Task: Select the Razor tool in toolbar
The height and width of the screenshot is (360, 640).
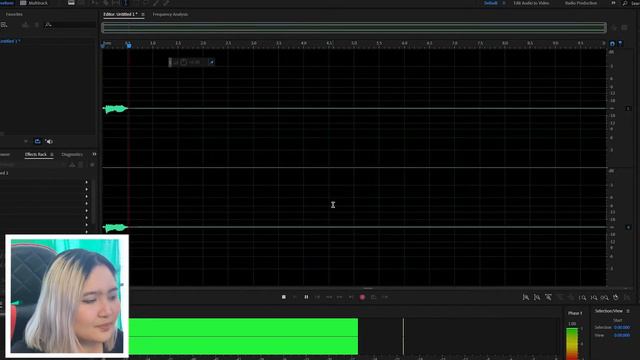Action: [106, 3]
